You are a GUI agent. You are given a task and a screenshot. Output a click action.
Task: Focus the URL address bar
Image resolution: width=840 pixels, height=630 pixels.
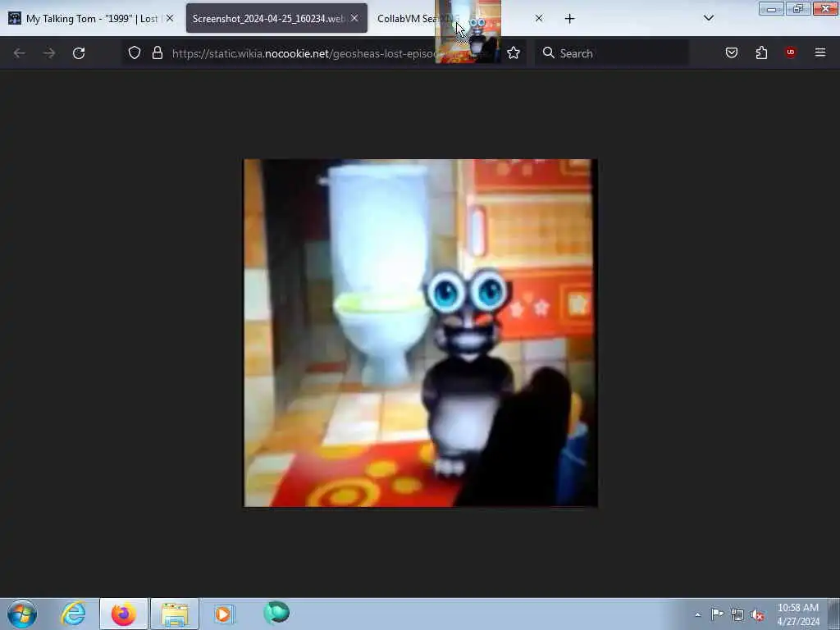pyautogui.click(x=324, y=53)
